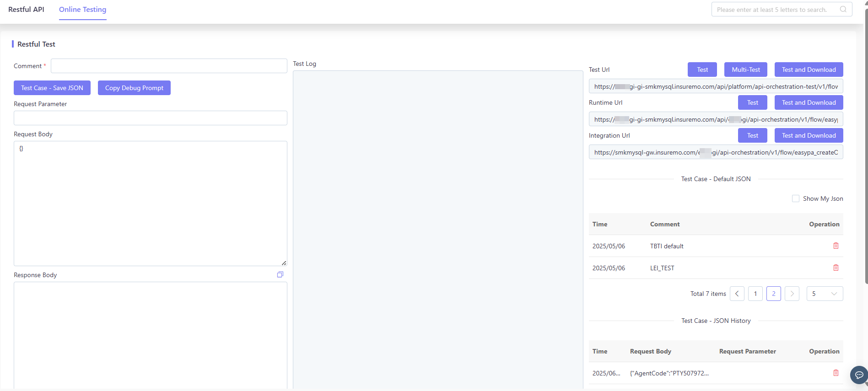Screen dimensions: 868x391
Task: Run Test for the Integration Url
Action: click(753, 135)
